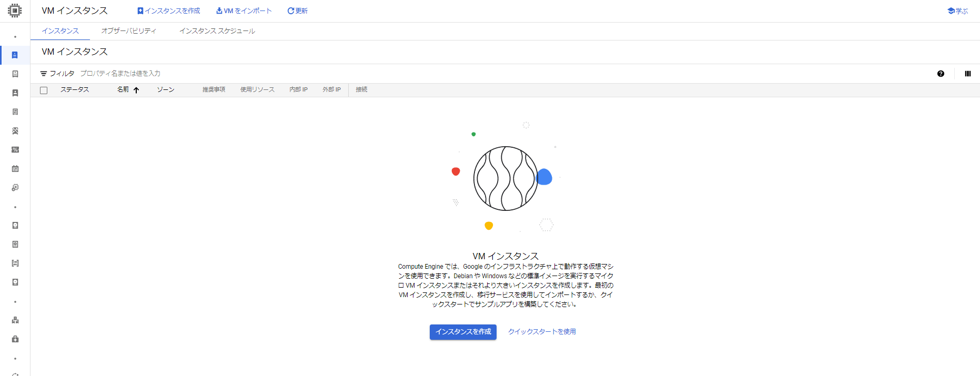Click 名前 column header

123,90
